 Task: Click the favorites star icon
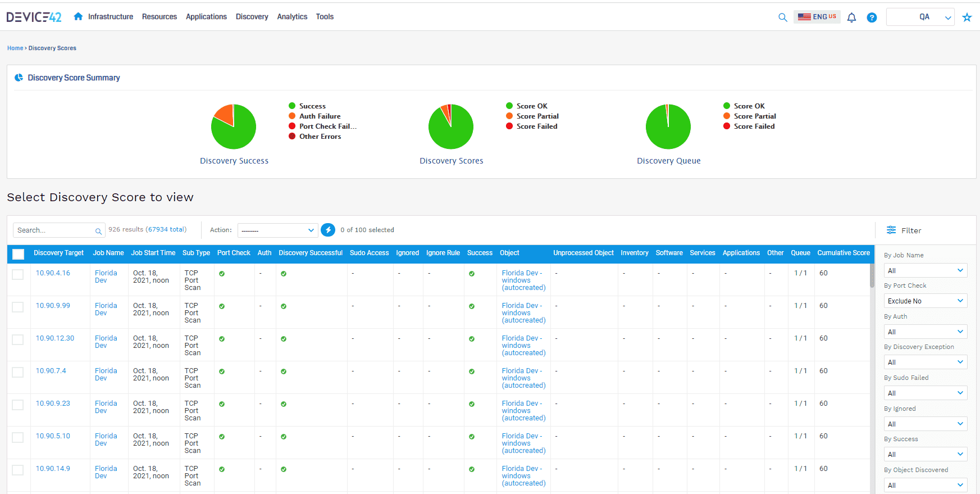(x=967, y=17)
